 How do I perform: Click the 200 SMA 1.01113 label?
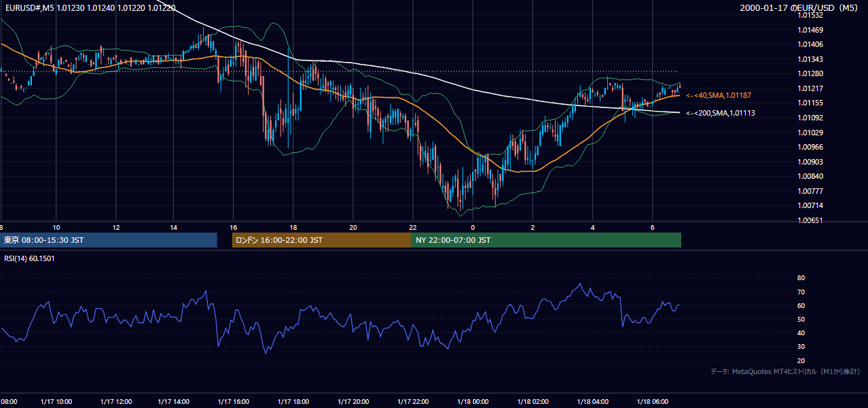(x=720, y=113)
